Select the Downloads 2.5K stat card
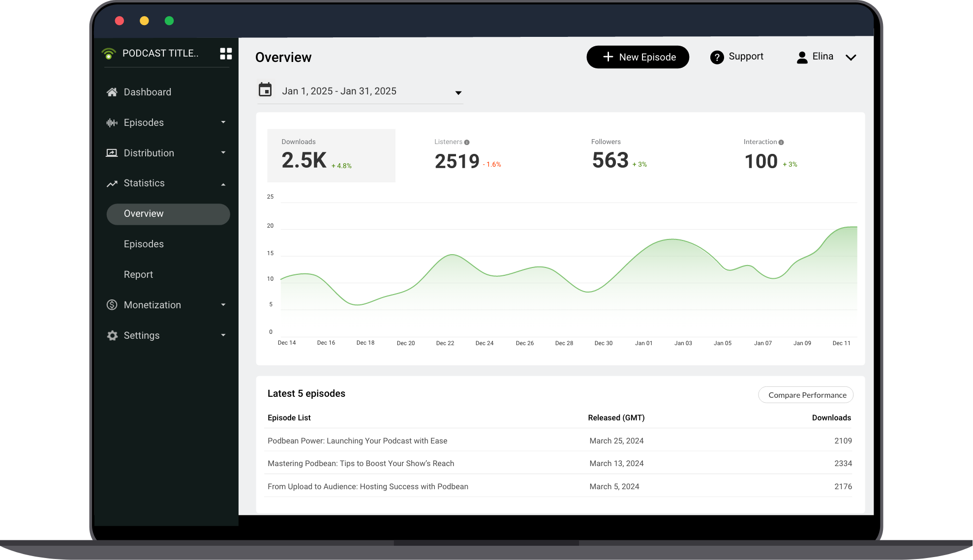Viewport: 973px width, 560px height. click(331, 155)
